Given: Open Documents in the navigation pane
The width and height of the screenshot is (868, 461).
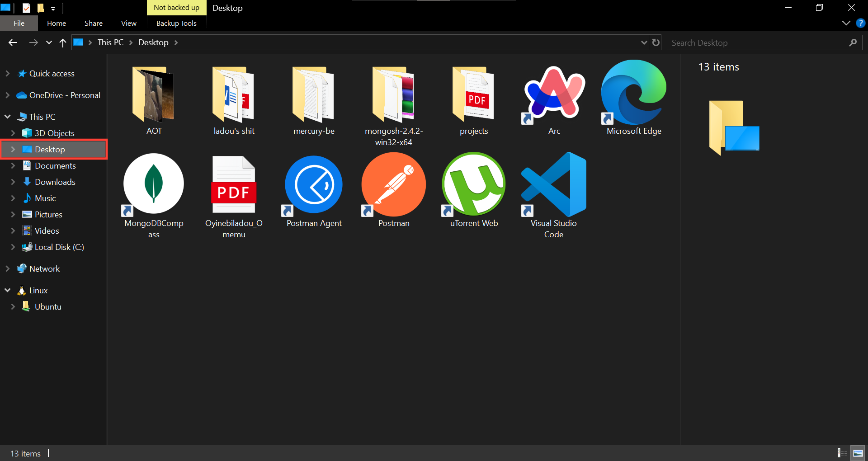Looking at the screenshot, I should point(55,165).
